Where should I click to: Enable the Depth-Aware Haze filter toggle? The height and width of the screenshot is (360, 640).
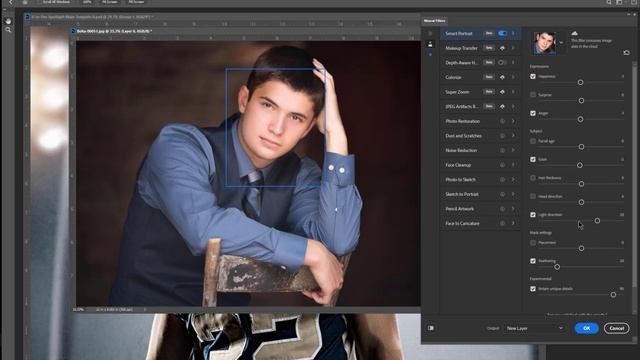pyautogui.click(x=502, y=62)
